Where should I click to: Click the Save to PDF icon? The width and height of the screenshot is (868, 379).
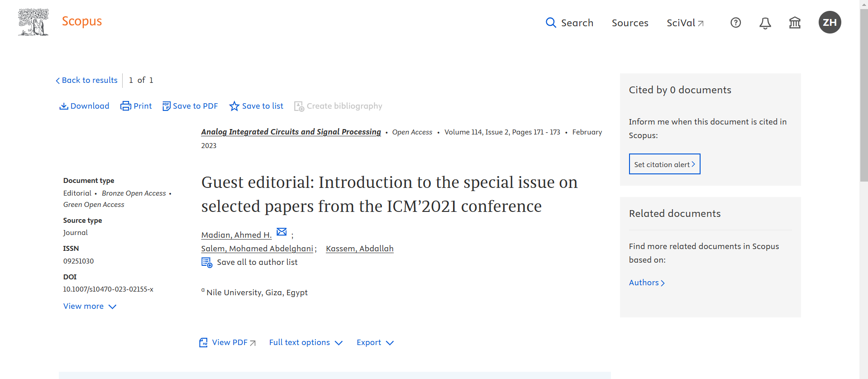coord(167,106)
